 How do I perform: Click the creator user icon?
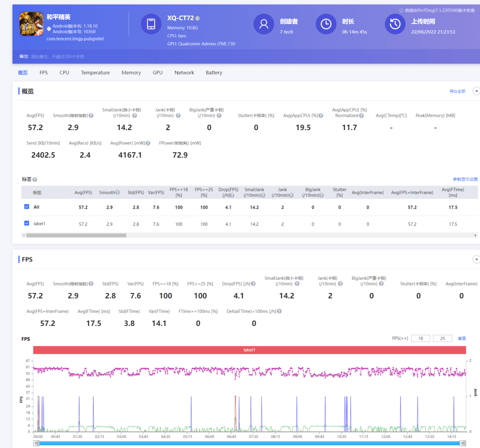click(x=264, y=24)
